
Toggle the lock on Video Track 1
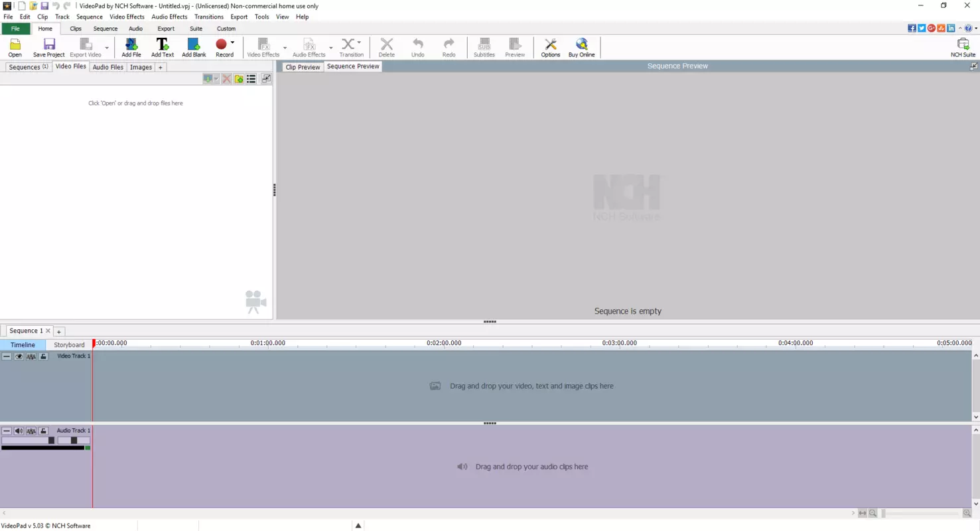coord(43,356)
